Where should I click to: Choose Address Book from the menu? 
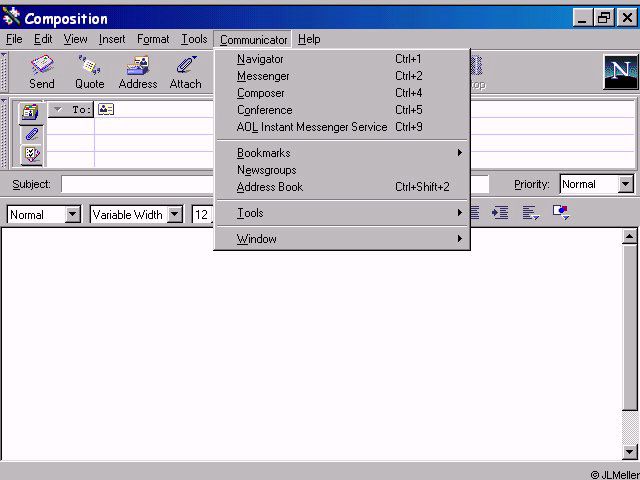[342, 187]
